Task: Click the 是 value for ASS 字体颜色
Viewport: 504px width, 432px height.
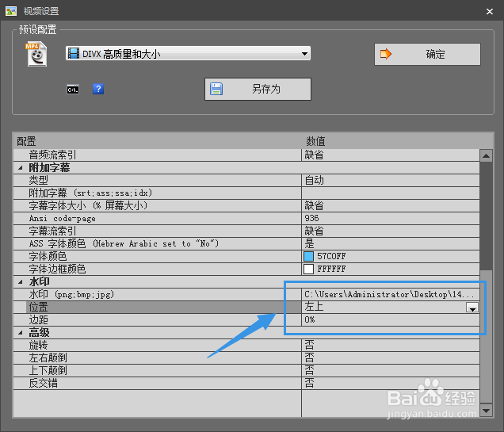Action: coord(309,243)
